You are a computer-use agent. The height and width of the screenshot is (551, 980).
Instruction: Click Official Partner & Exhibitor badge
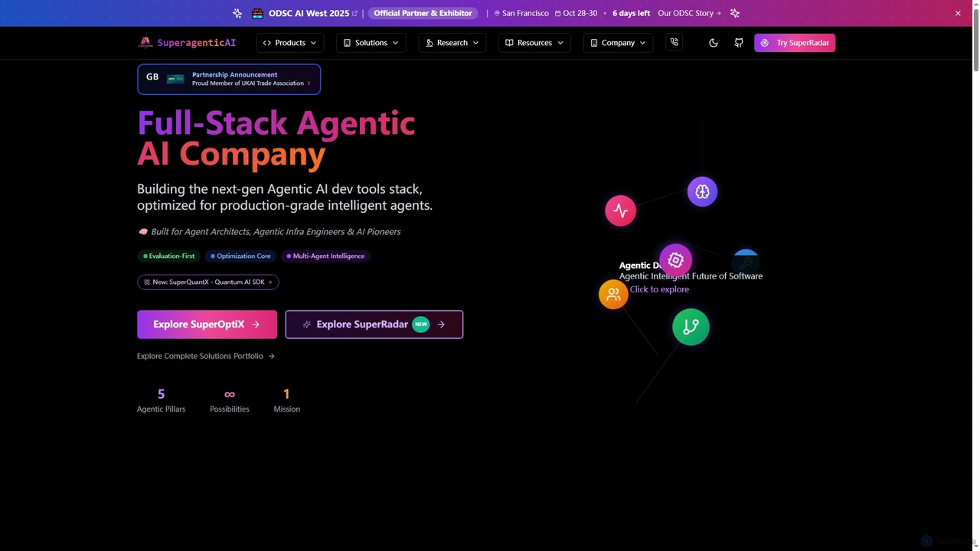click(423, 13)
